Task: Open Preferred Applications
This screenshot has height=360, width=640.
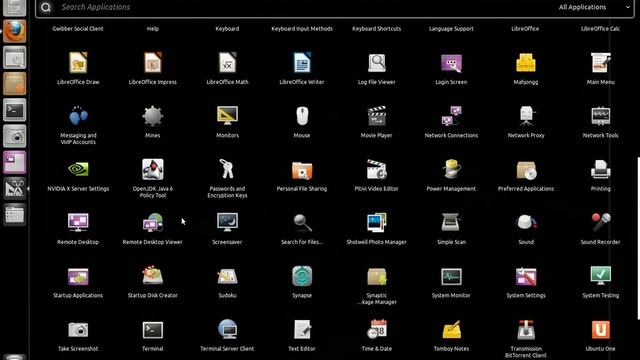Action: pyautogui.click(x=526, y=170)
